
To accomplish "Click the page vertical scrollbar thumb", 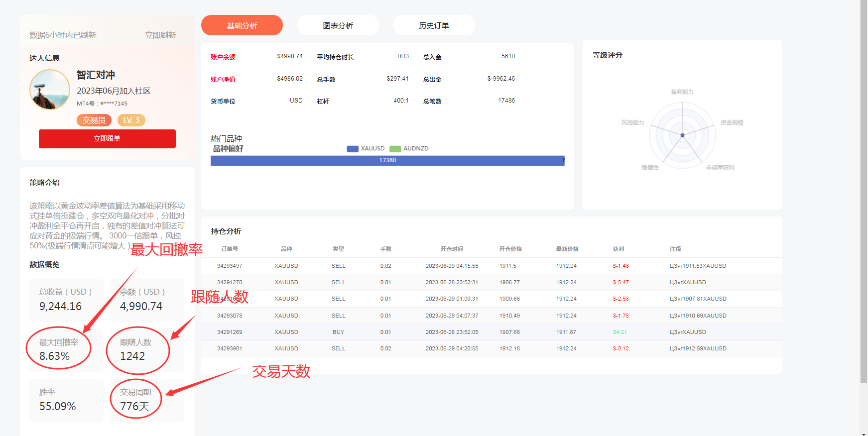I will click(x=864, y=192).
